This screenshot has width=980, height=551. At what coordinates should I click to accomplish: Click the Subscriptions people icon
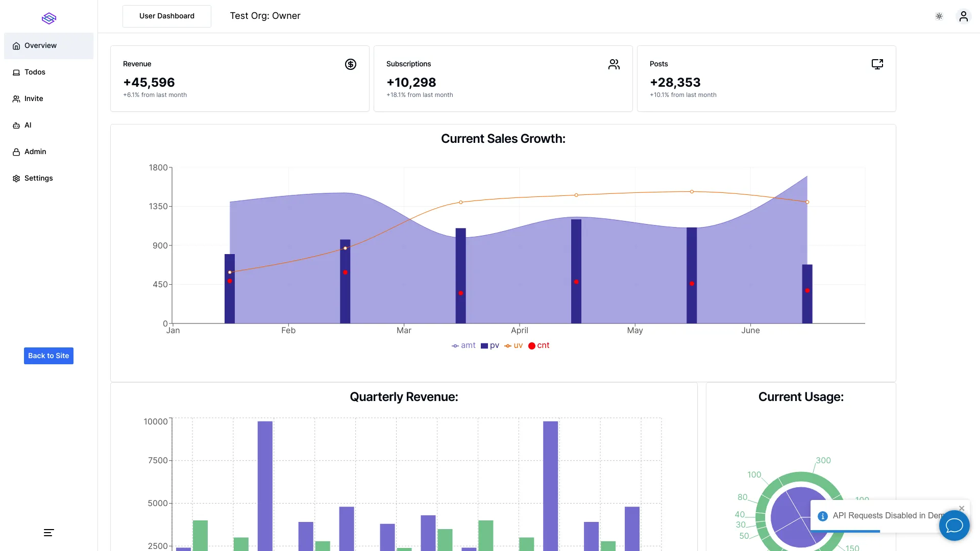coord(614,64)
